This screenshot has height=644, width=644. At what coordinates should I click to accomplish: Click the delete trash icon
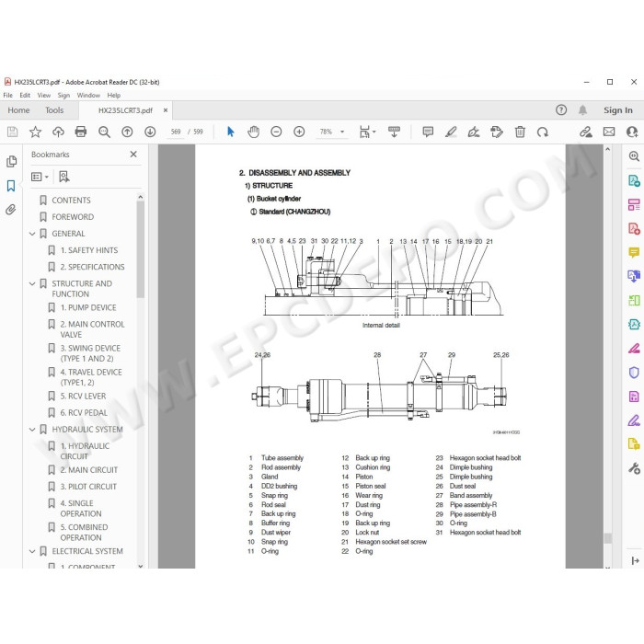pos(520,132)
